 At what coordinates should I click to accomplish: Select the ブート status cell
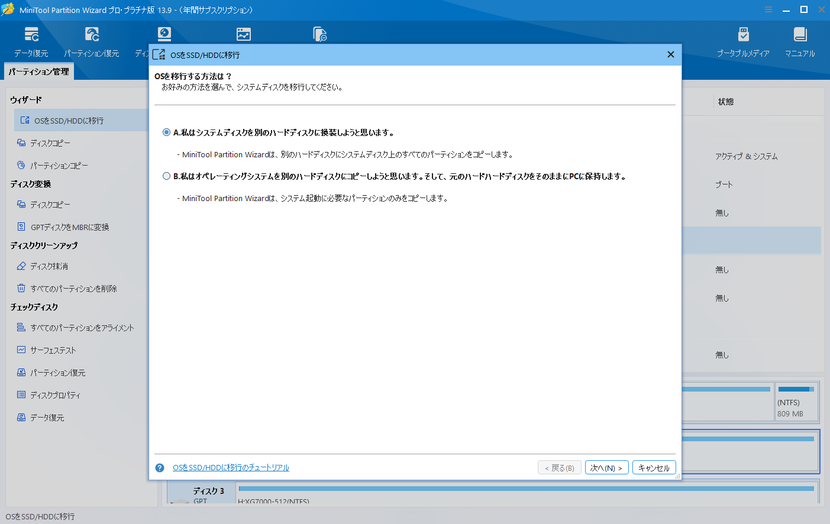[724, 184]
